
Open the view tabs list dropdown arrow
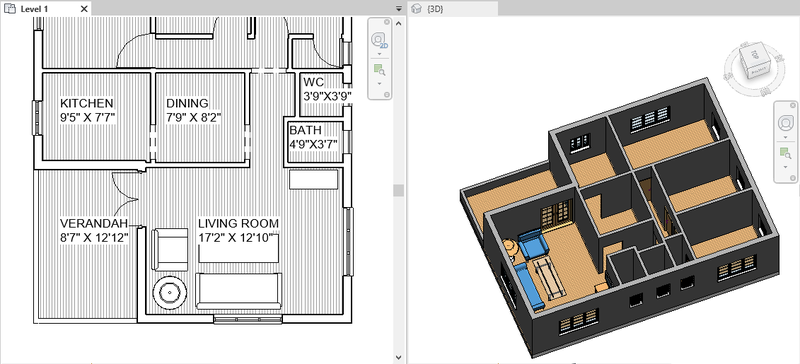pos(398,9)
